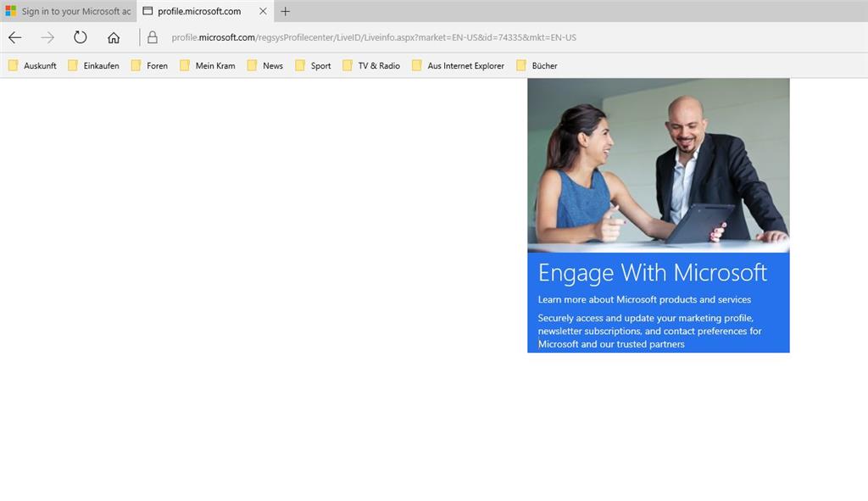Click the Securely access and update paragraph

[x=649, y=331]
